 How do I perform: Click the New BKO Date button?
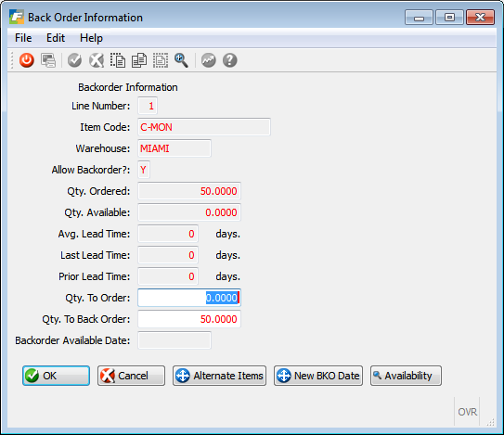318,376
